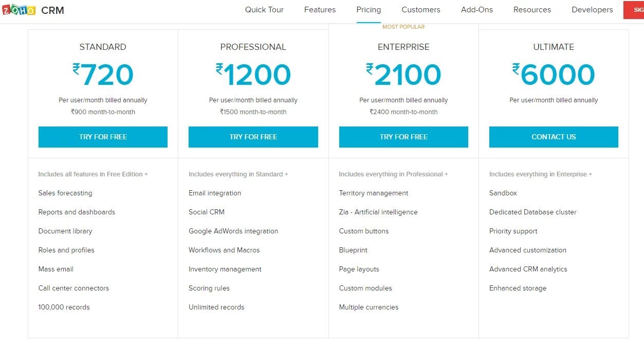Open Google AdWords integration feature
644x345 pixels.
233,231
